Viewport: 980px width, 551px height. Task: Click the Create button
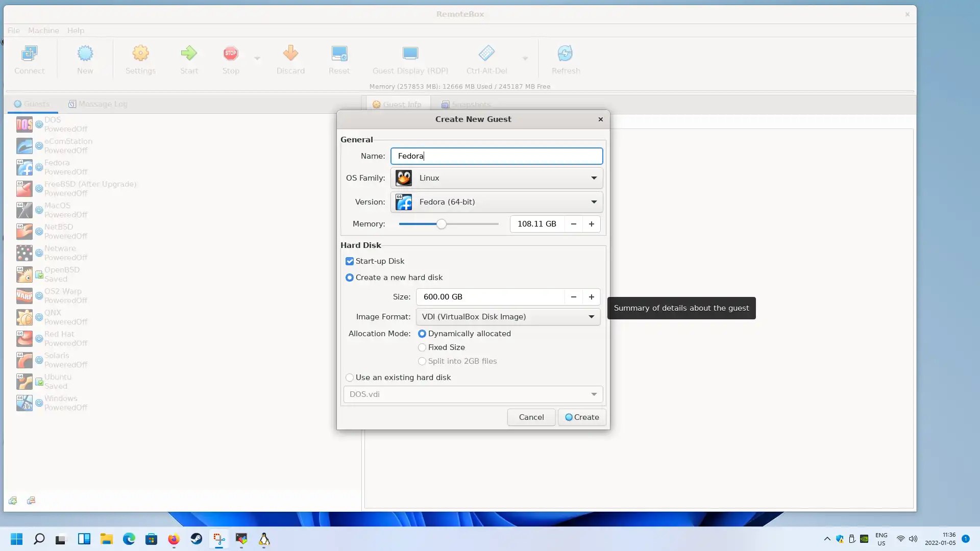[x=581, y=417]
